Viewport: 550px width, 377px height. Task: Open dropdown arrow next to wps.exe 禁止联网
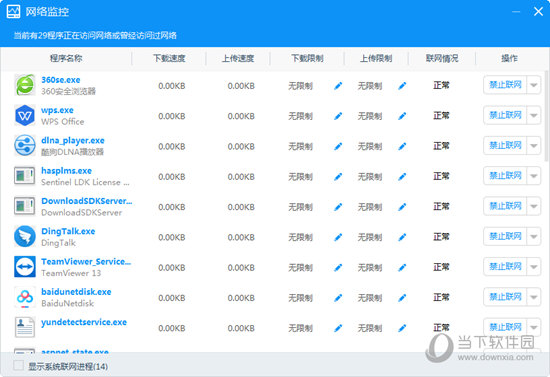(534, 115)
